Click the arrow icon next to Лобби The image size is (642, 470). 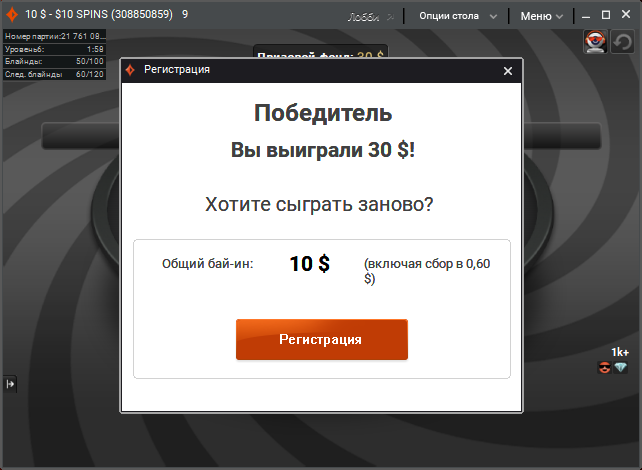[x=390, y=17]
